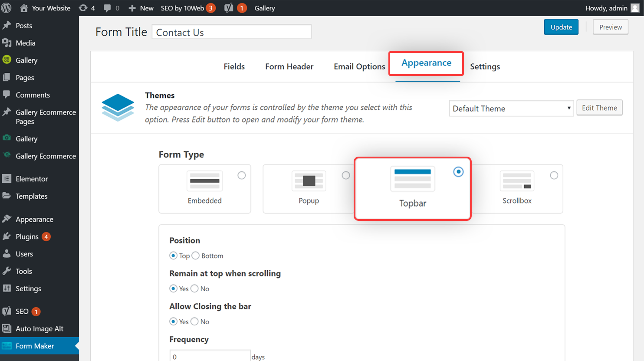The width and height of the screenshot is (644, 361).
Task: Click the Plugins badge showing 4
Action: click(46, 236)
